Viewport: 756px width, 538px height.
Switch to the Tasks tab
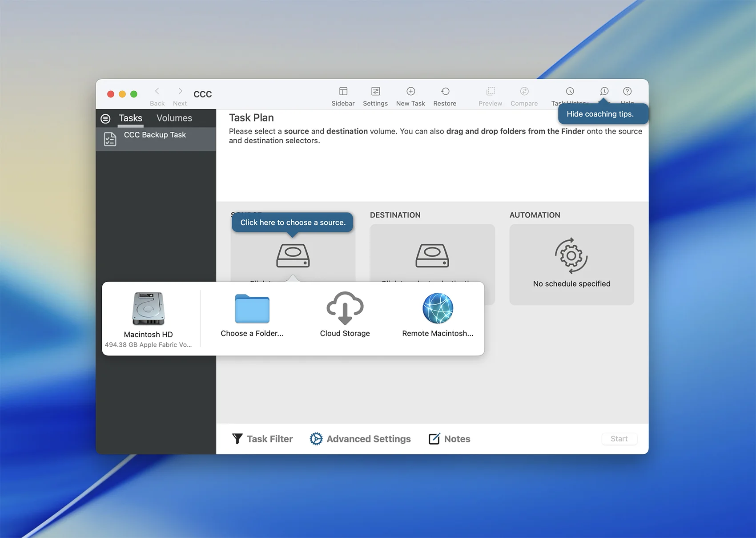tap(130, 118)
